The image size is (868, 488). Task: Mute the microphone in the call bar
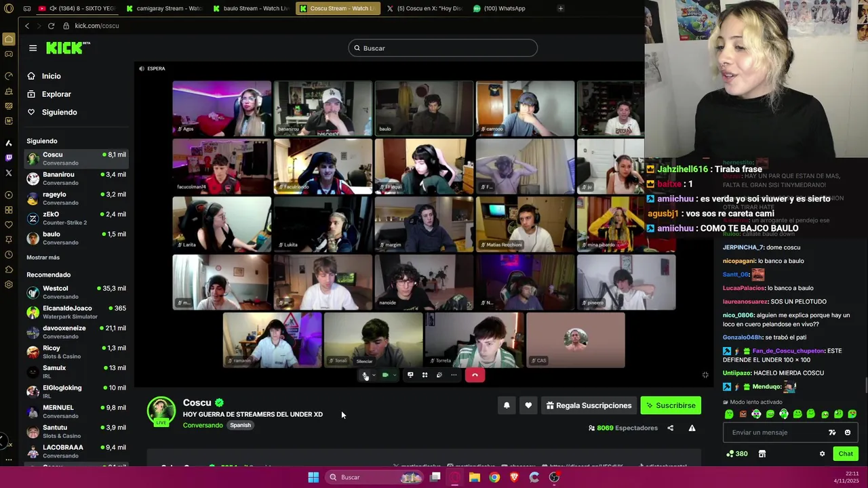coord(366,375)
